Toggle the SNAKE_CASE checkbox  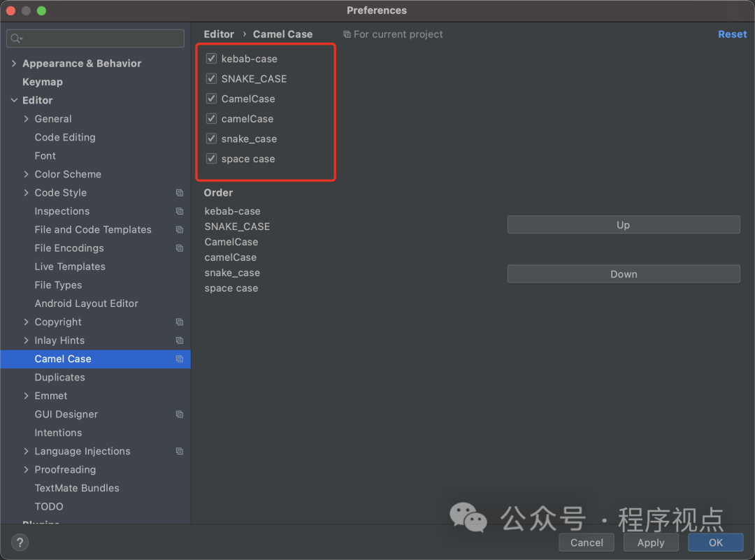pyautogui.click(x=211, y=79)
